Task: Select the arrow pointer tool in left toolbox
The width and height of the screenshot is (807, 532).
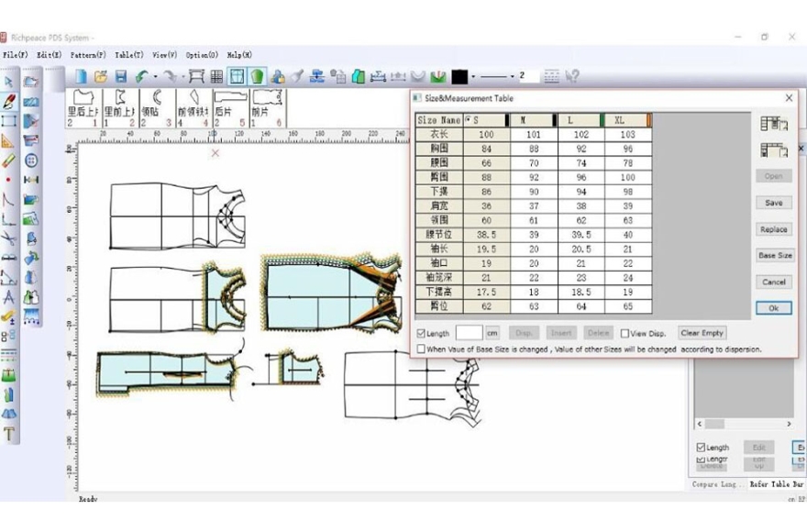Action: tap(9, 82)
